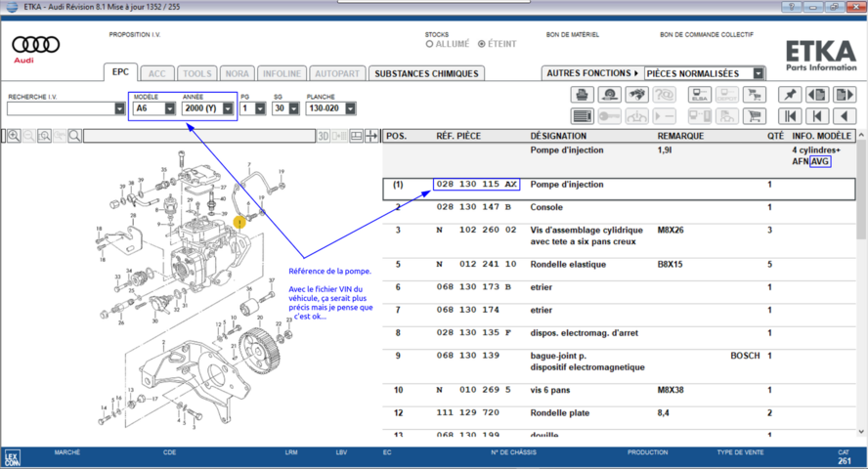Click the plain magnifier icon above diagram

(74, 136)
